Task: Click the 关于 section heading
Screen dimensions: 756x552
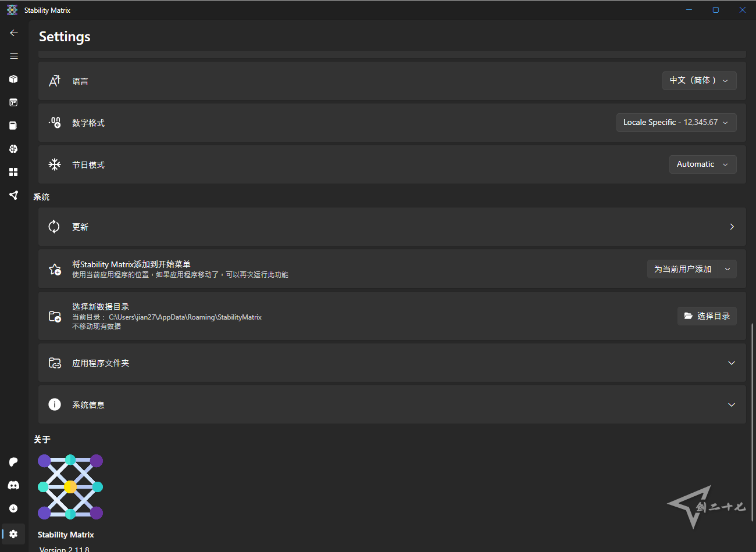Action: pos(42,439)
